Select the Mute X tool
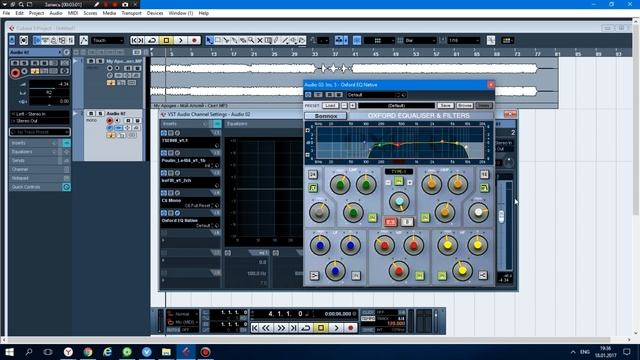640x360 pixels. pyautogui.click(x=260, y=40)
